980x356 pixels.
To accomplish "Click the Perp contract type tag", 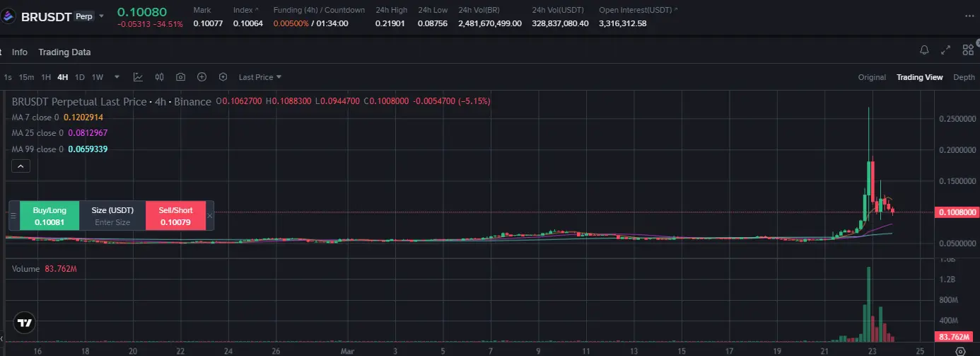I will click(x=83, y=16).
